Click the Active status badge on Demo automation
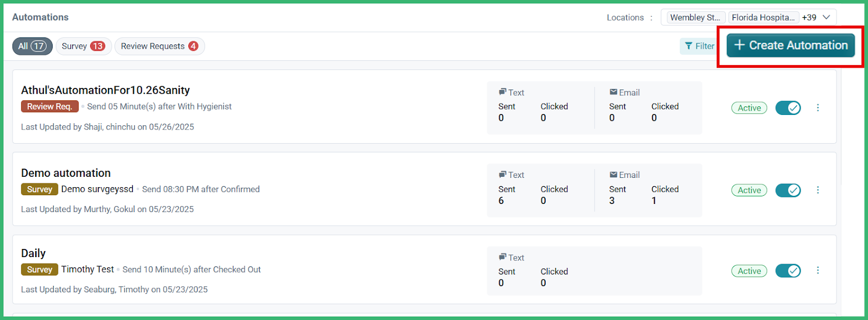The width and height of the screenshot is (868, 320). pos(749,190)
